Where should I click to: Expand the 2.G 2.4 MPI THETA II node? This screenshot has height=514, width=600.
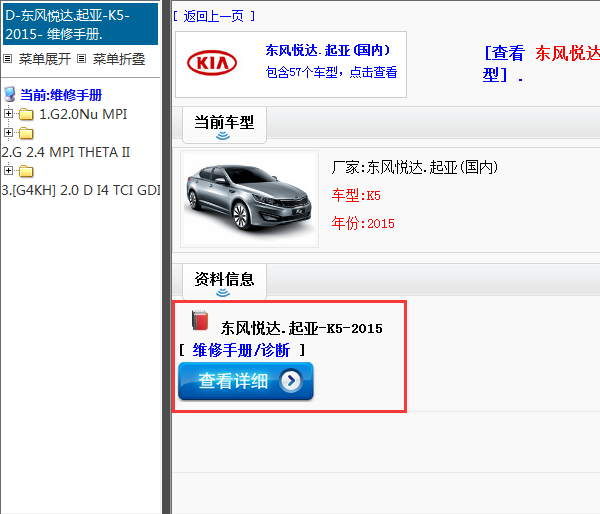coord(8,132)
